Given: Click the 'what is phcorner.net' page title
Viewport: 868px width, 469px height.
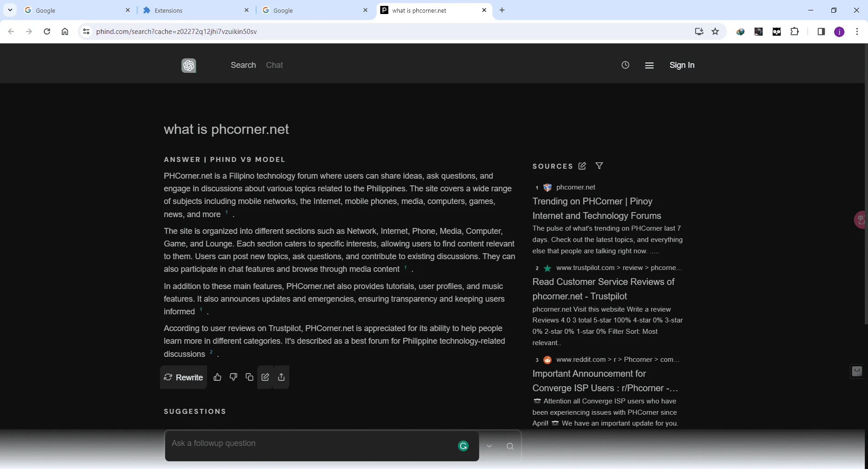Looking at the screenshot, I should [226, 129].
